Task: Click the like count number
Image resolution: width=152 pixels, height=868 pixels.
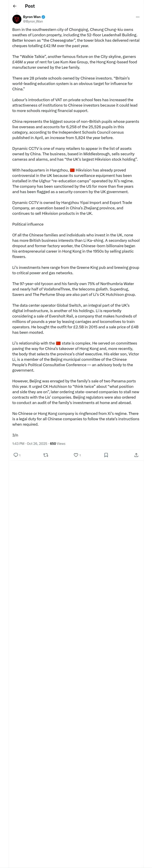Action: coord(80,455)
